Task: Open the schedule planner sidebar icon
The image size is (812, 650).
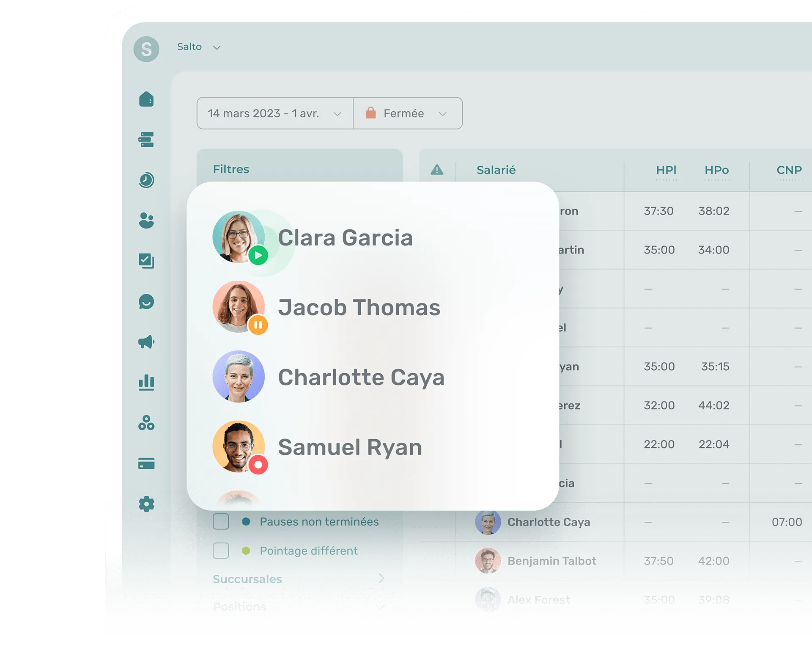Action: [x=146, y=139]
